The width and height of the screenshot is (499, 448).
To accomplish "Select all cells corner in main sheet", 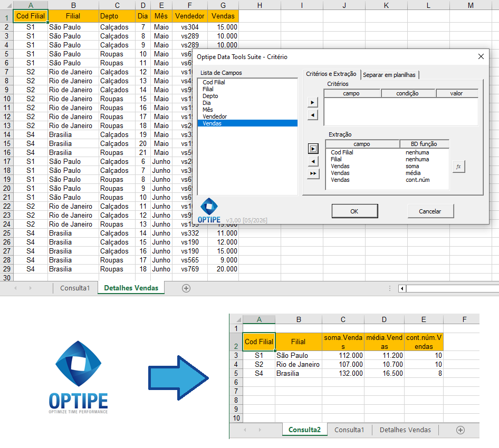I will pos(7,5).
